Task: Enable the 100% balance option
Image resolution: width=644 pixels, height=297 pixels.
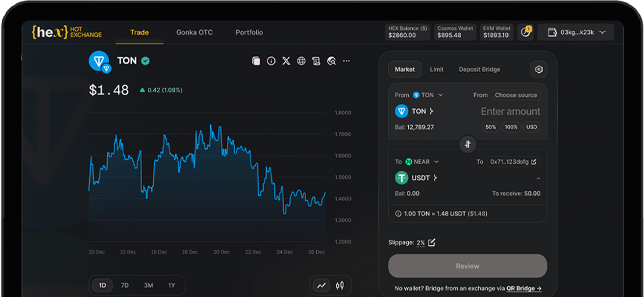Action: point(511,127)
